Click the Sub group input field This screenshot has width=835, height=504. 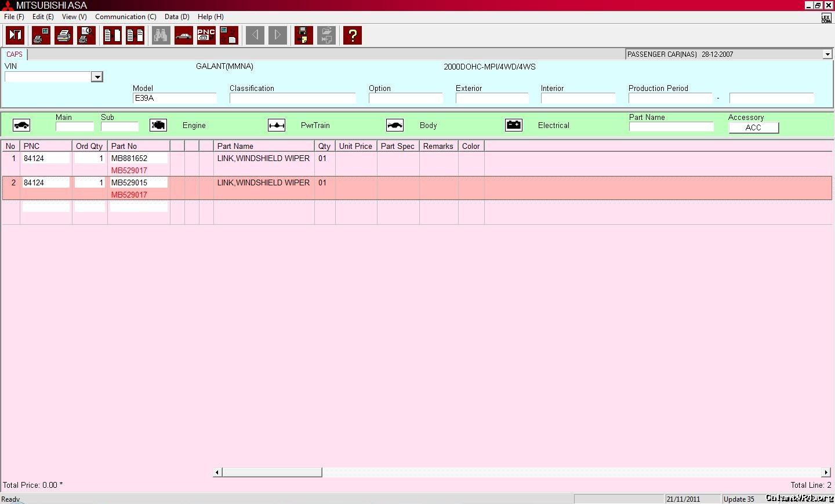[x=120, y=127]
